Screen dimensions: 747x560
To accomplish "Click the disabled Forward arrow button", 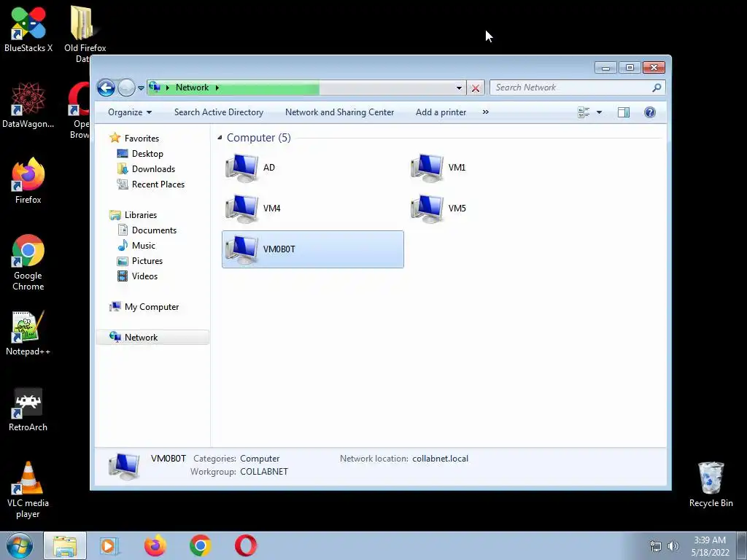I will coord(127,87).
